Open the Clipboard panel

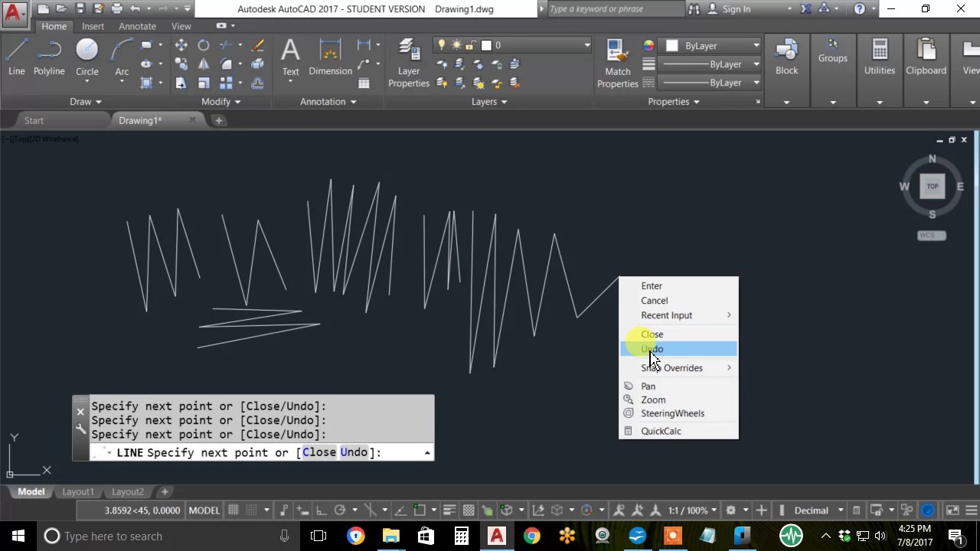[926, 70]
